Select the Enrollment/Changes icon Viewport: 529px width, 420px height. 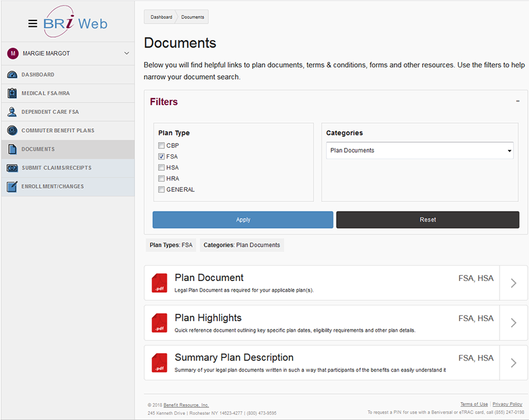(x=13, y=186)
